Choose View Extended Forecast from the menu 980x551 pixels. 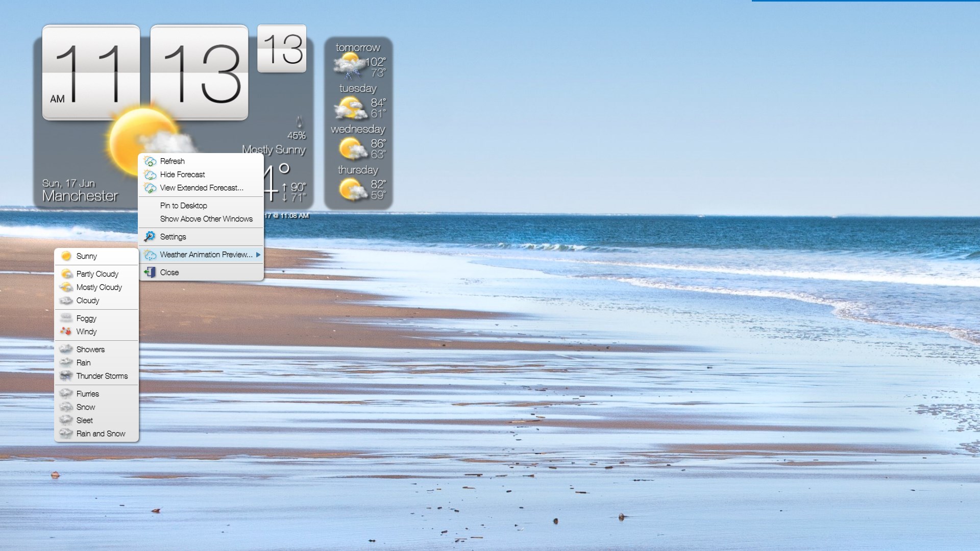[x=201, y=188]
